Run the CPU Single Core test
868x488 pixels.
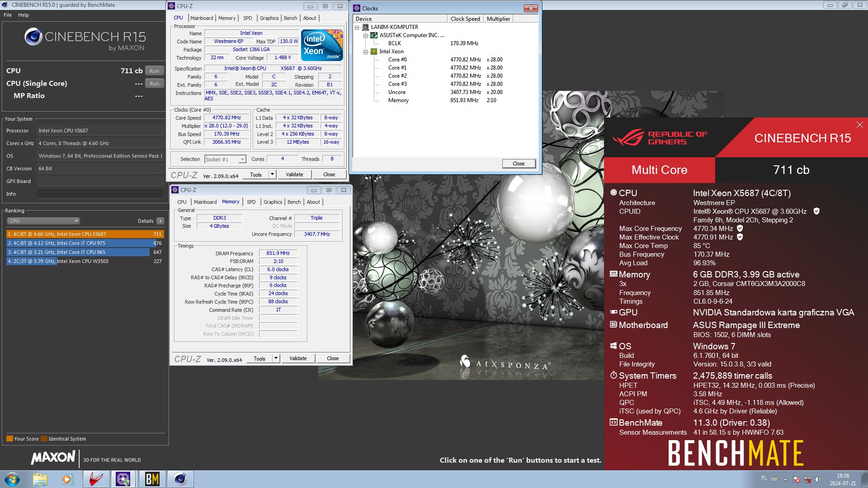154,84
